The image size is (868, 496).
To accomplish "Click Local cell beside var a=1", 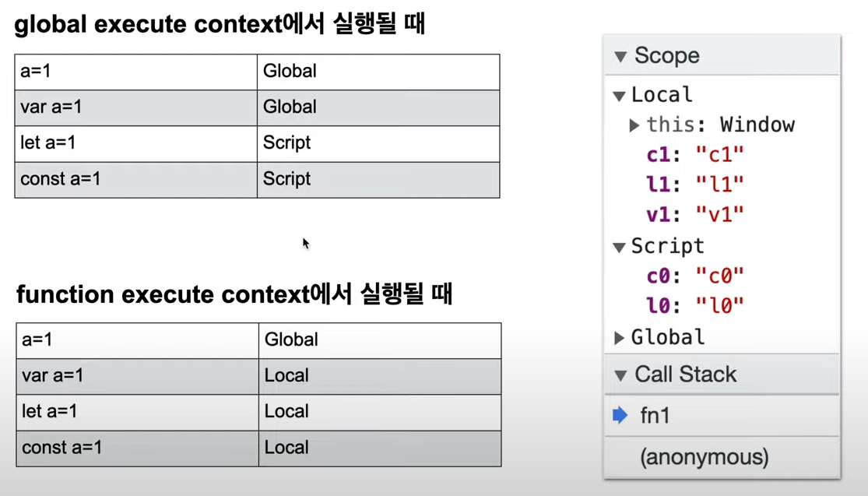I will tap(380, 376).
